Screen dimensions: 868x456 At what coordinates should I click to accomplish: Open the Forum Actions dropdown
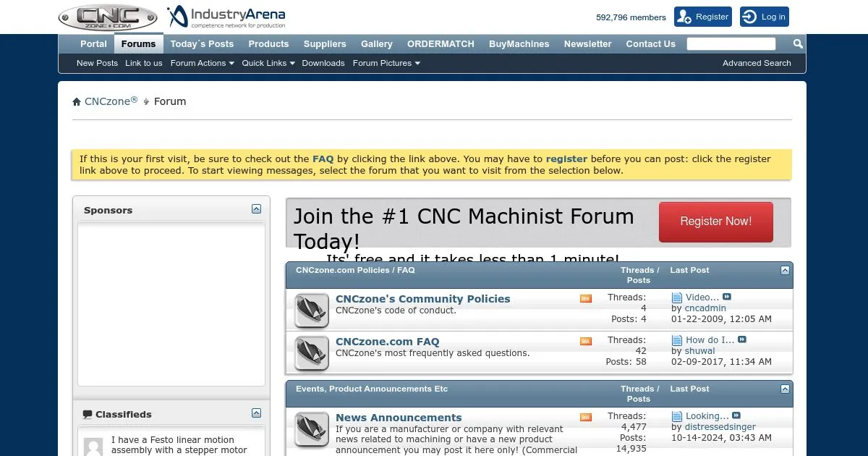click(x=203, y=63)
